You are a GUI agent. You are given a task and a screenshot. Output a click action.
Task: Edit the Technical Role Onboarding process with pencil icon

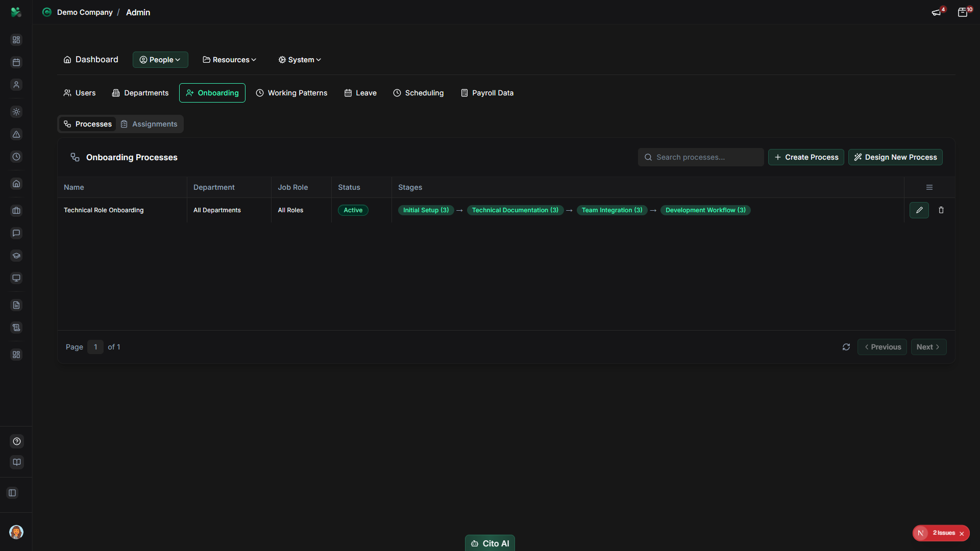(919, 210)
